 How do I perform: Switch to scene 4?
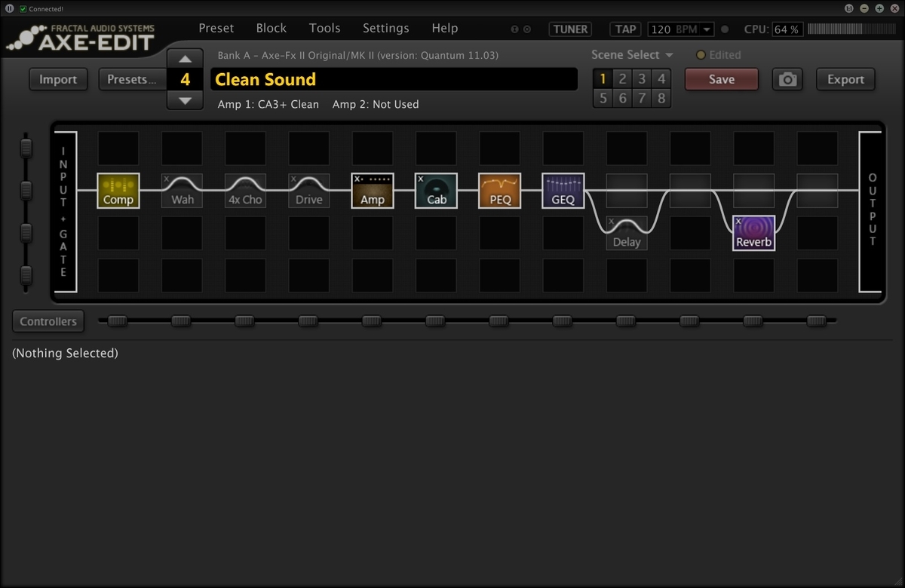click(661, 78)
